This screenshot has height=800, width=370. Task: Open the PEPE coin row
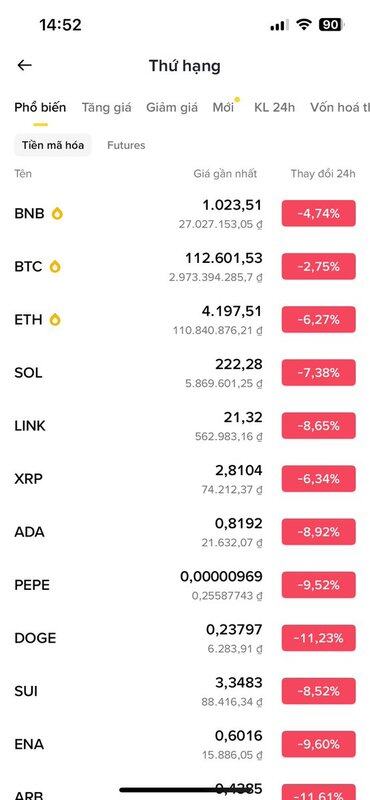point(185,585)
